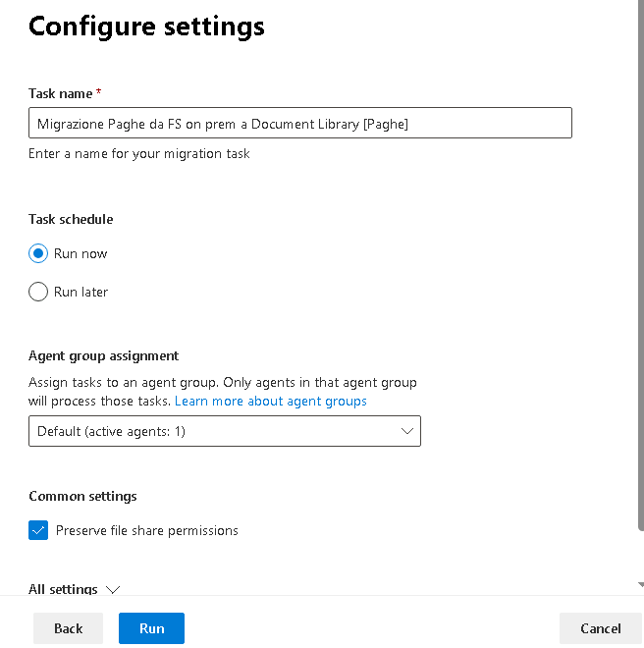The height and width of the screenshot is (648, 644).
Task: Open Learn more about agent groups link
Action: 271,401
